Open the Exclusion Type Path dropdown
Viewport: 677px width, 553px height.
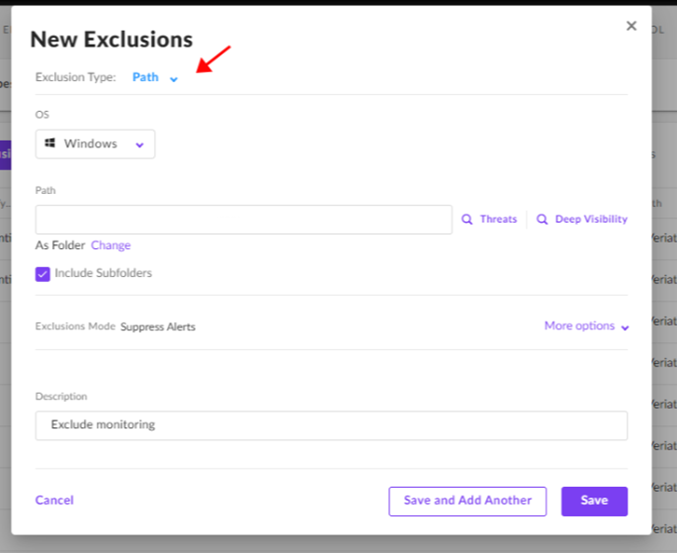coord(155,77)
